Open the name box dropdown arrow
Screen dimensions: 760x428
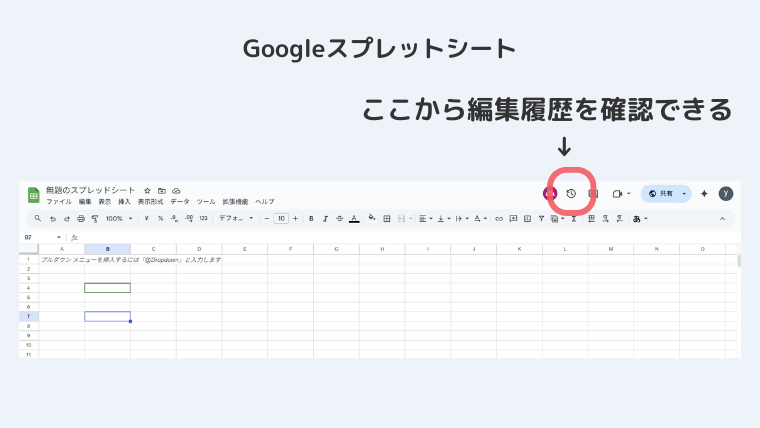click(59, 237)
